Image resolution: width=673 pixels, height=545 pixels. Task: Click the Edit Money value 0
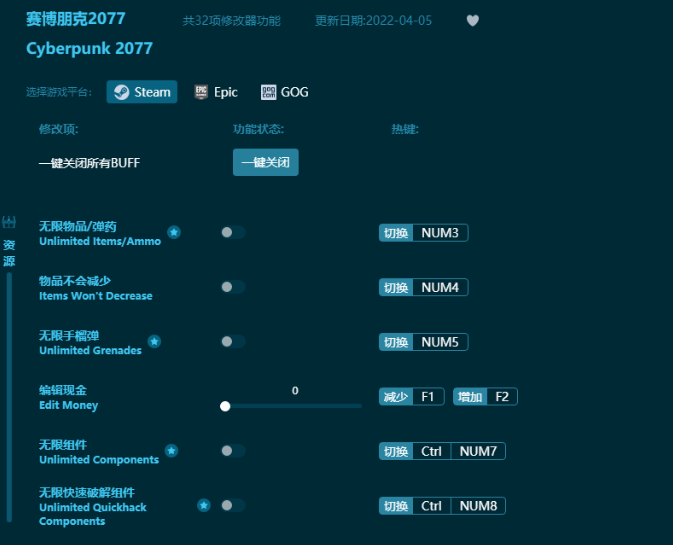(295, 391)
